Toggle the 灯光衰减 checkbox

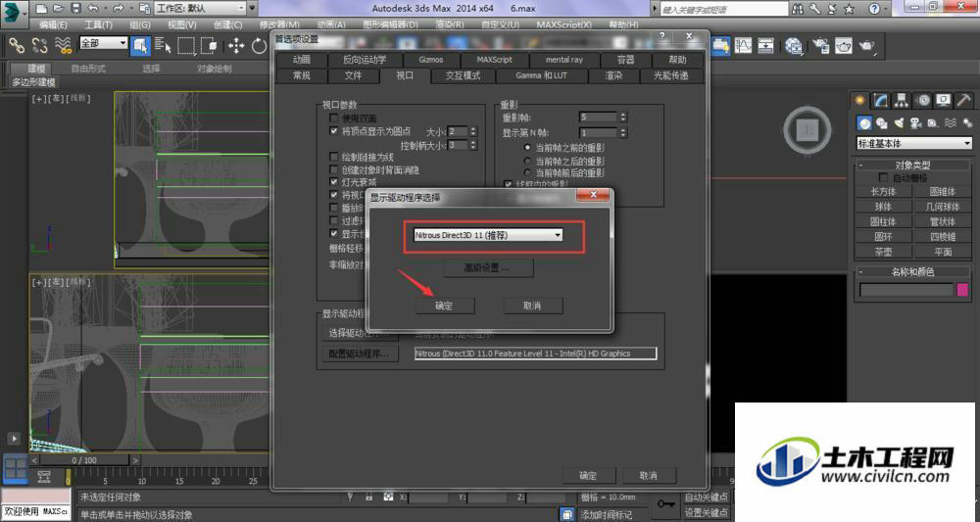tap(334, 182)
